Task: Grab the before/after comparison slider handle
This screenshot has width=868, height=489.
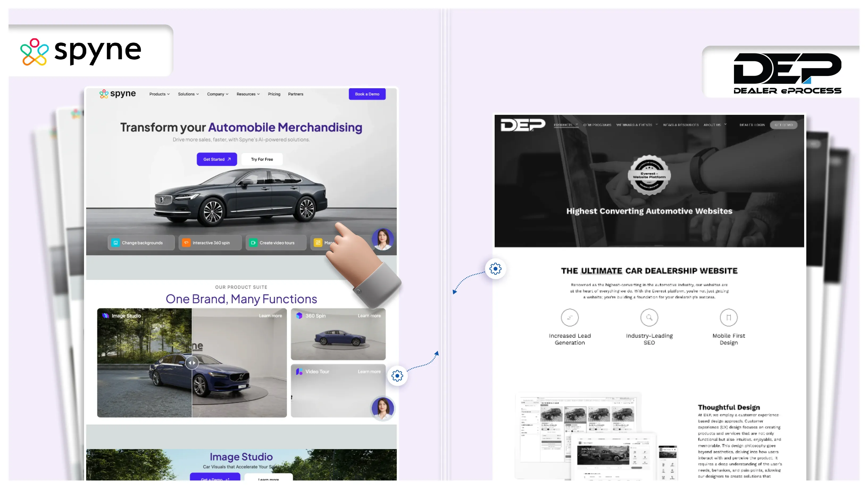Action: (192, 363)
